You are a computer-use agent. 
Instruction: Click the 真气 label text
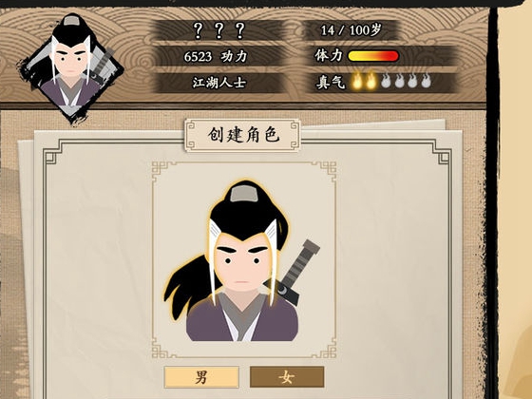coord(331,82)
